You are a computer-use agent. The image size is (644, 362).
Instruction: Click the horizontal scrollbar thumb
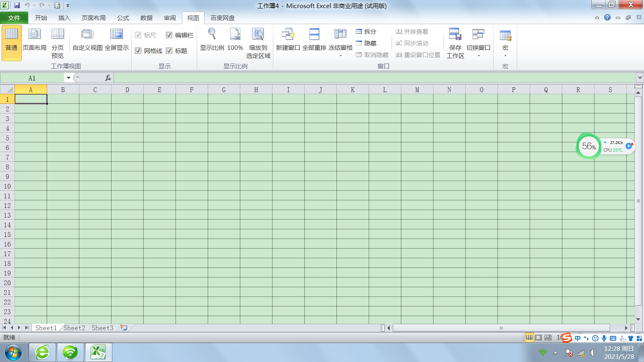tap(502, 328)
